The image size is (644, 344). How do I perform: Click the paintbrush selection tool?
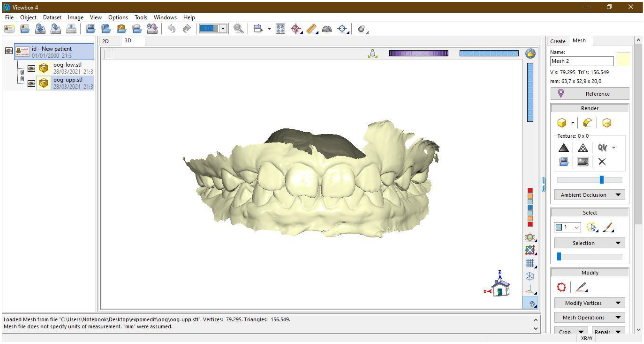pyautogui.click(x=607, y=227)
